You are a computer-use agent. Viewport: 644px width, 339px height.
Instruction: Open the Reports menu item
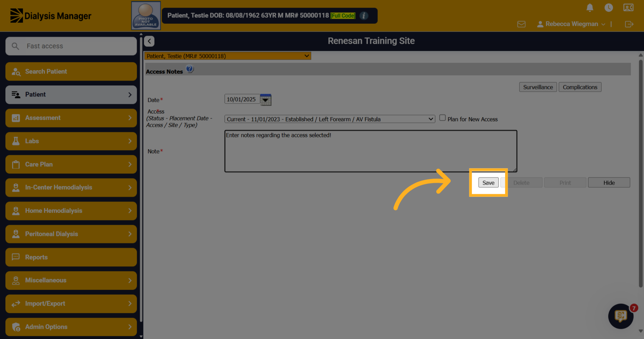click(x=71, y=257)
